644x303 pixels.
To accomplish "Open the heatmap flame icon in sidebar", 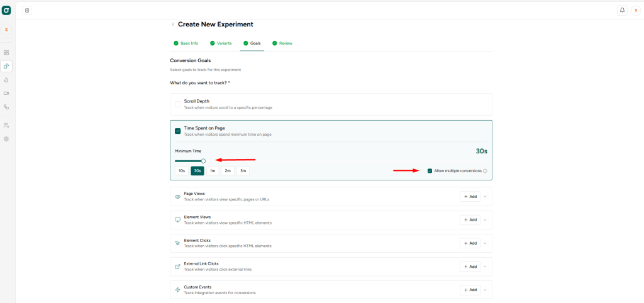I will pyautogui.click(x=6, y=80).
